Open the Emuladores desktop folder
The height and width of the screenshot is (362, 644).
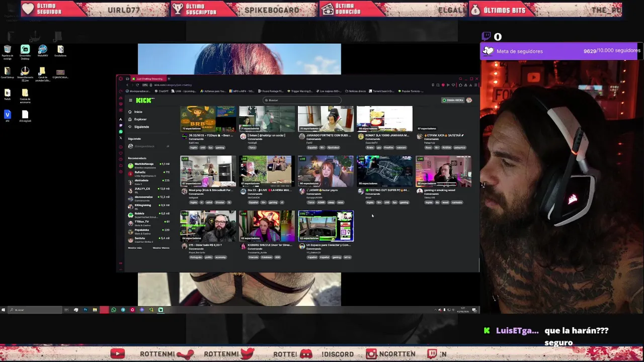point(60,51)
